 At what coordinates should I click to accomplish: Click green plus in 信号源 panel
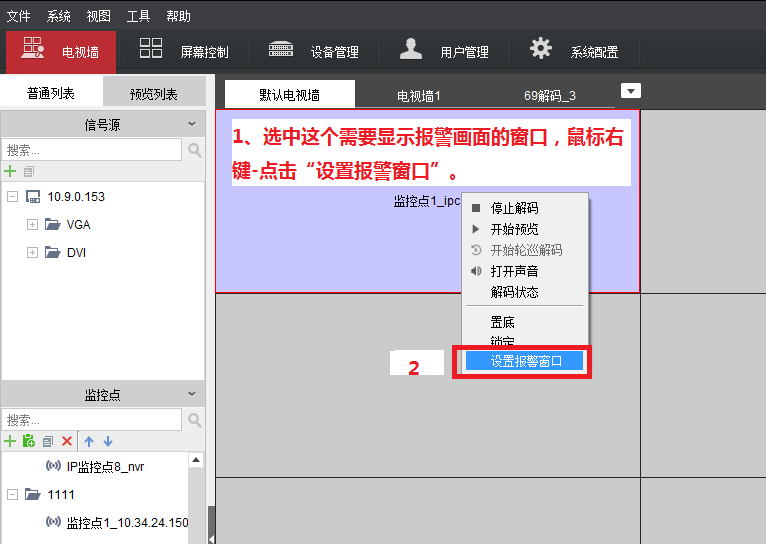(11, 171)
